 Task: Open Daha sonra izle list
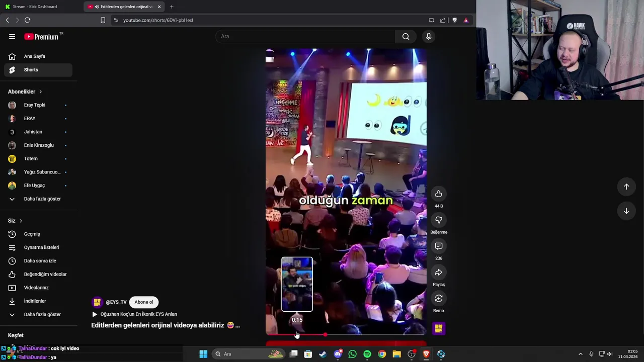click(x=38, y=261)
